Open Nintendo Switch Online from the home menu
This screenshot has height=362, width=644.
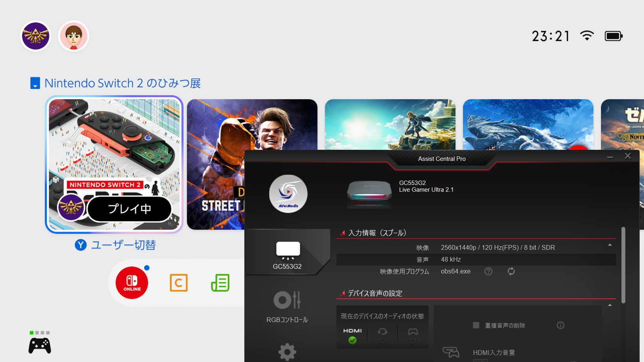pos(132,283)
